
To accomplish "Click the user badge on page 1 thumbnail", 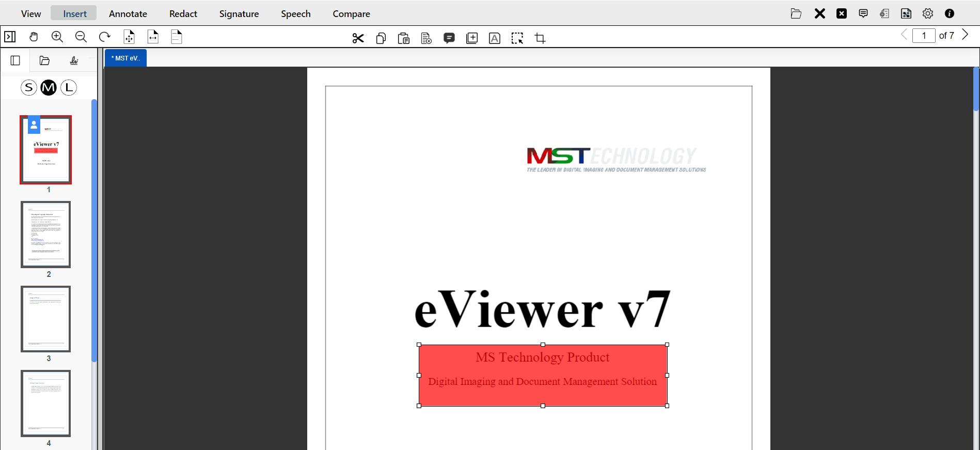I will point(34,125).
